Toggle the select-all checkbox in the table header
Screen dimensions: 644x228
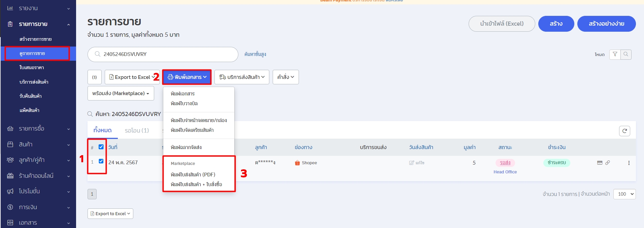coord(101,147)
